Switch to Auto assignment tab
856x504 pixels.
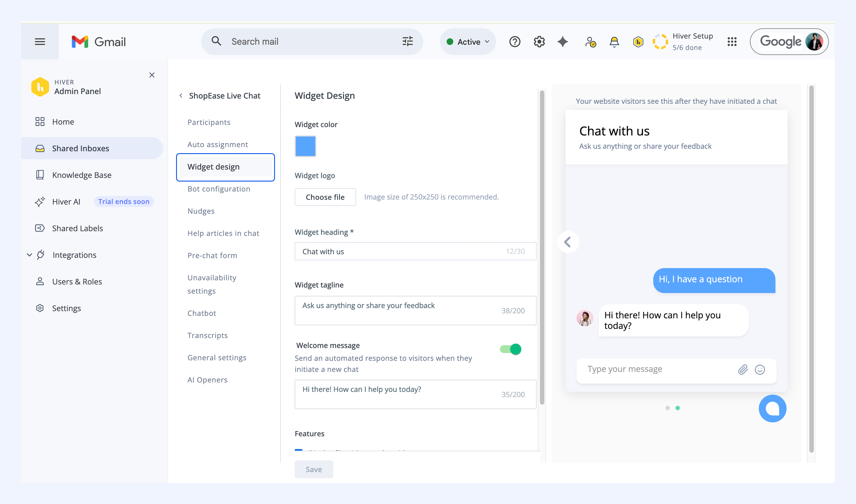click(x=217, y=145)
